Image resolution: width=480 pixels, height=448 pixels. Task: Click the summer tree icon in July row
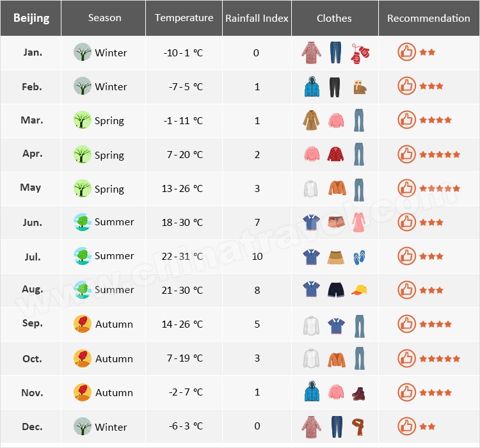[x=83, y=256]
